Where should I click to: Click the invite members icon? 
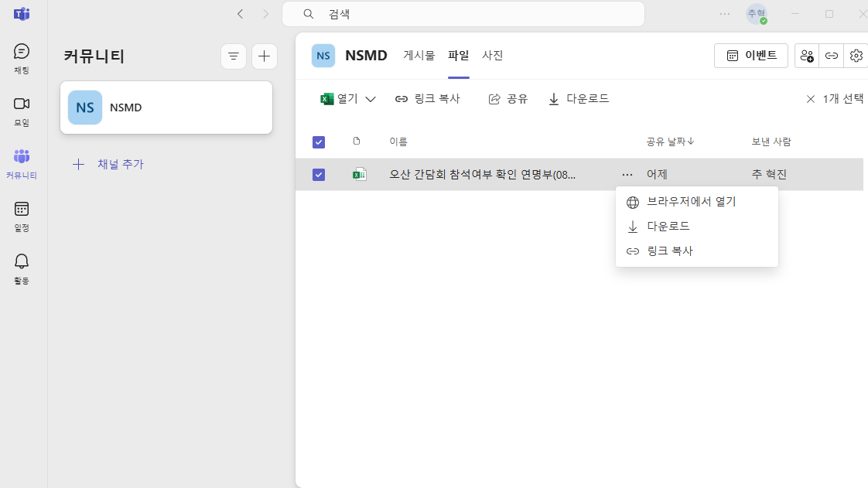(x=807, y=56)
